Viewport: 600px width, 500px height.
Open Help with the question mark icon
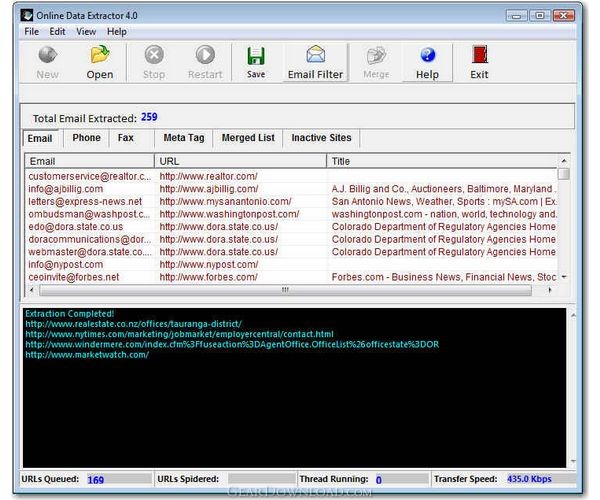coord(427,55)
